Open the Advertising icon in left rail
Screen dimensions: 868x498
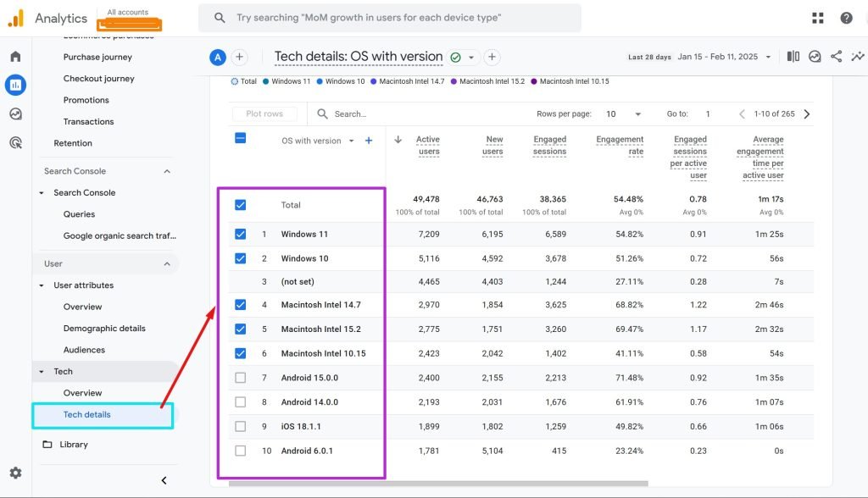pyautogui.click(x=15, y=142)
